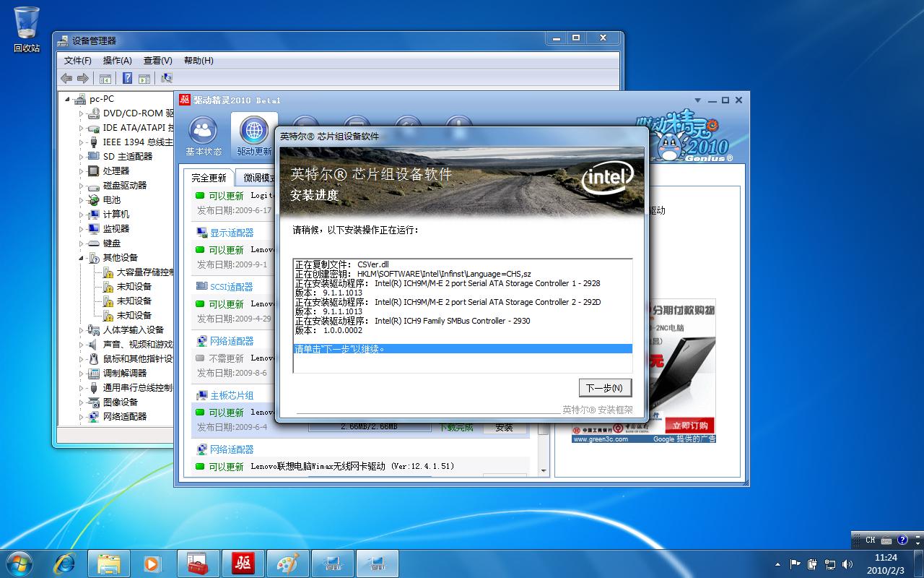Select the highlighted 请单击"下一步"以继续 log line
Viewport: 924px width, 578px height.
pyautogui.click(x=462, y=349)
